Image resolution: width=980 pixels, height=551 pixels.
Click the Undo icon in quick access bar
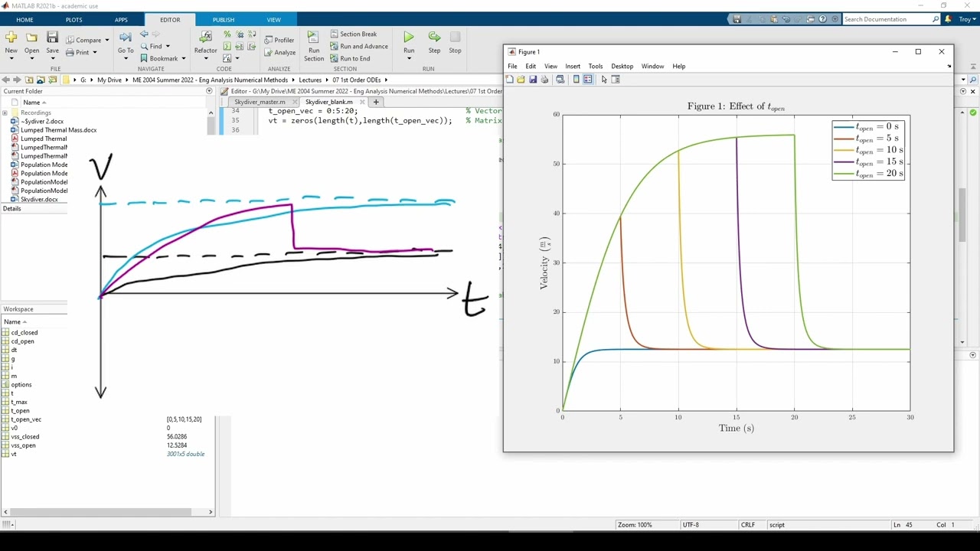[786, 19]
